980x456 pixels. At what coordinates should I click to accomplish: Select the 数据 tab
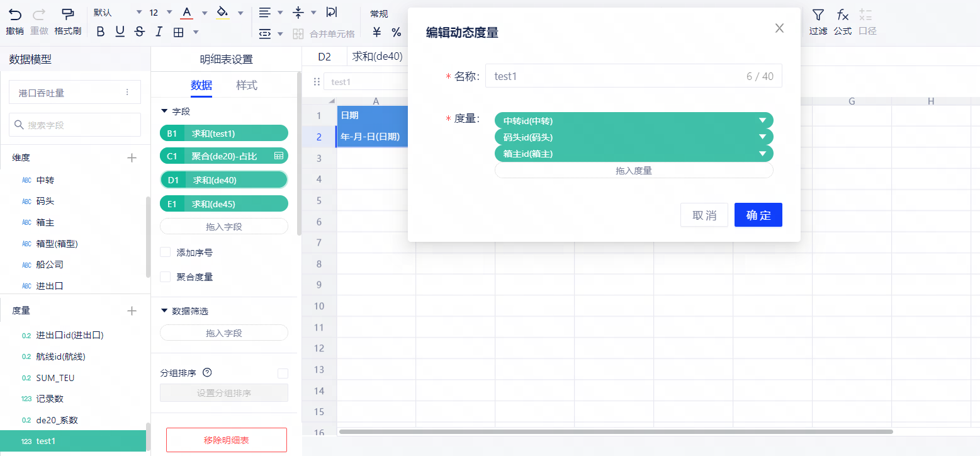[201, 86]
